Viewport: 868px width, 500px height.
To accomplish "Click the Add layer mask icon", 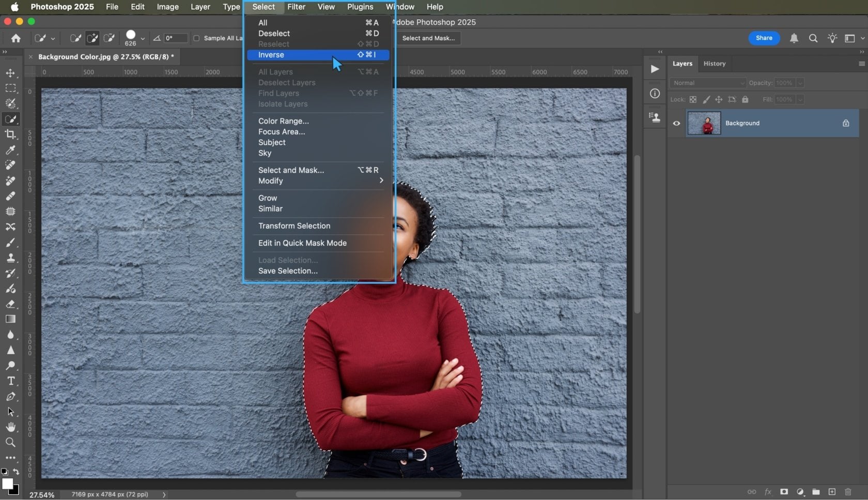I will pos(784,492).
